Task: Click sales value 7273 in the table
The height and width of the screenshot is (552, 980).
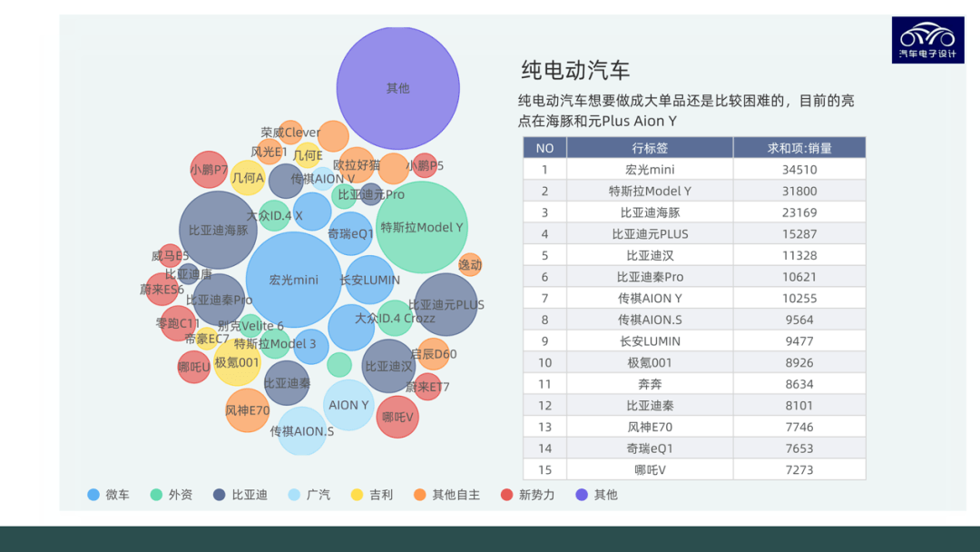Action: [x=799, y=469]
